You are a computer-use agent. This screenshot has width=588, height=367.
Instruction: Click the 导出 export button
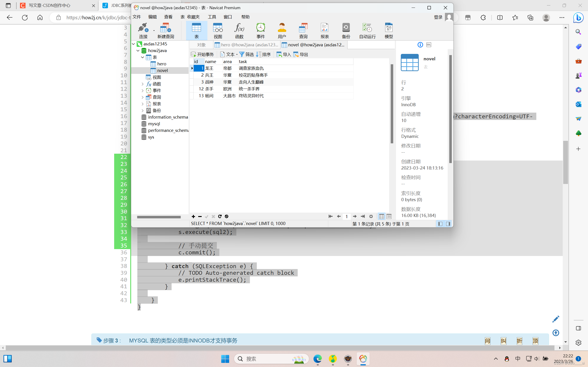point(301,54)
